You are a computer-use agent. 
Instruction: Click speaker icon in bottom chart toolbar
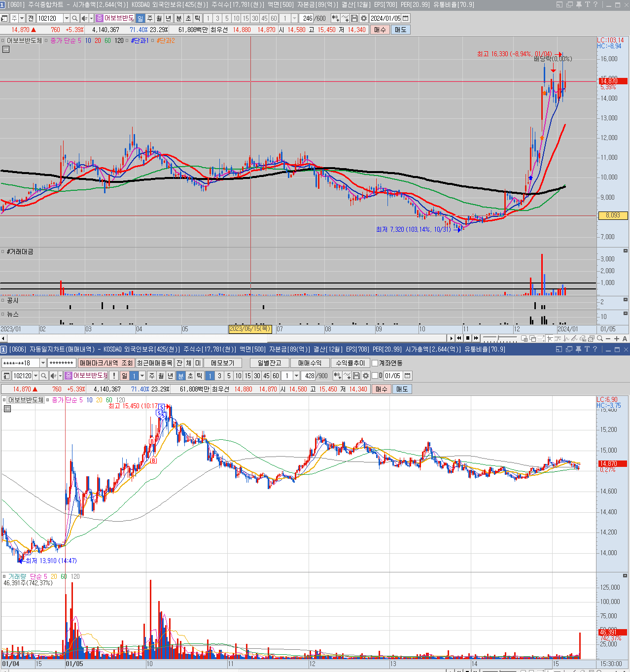pos(53,376)
